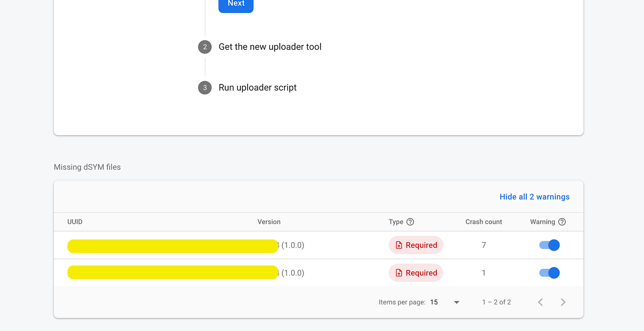
Task: Click the step 3 numbered circle
Action: pyautogui.click(x=204, y=87)
